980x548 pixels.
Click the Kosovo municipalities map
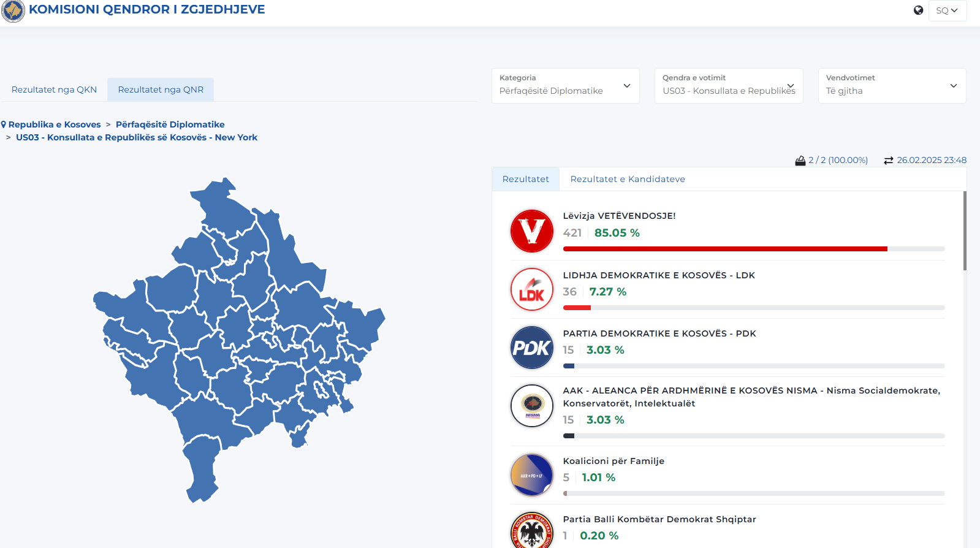[x=239, y=340]
